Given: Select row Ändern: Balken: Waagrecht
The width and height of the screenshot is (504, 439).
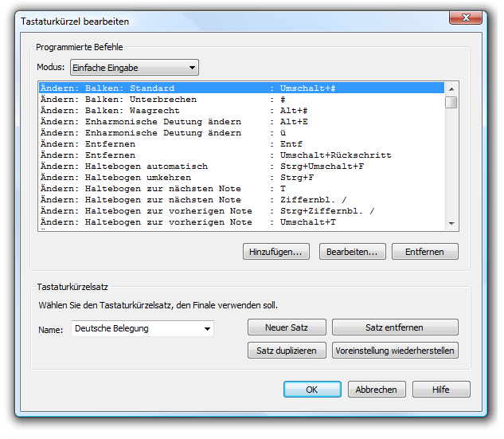Looking at the screenshot, I should [x=242, y=111].
